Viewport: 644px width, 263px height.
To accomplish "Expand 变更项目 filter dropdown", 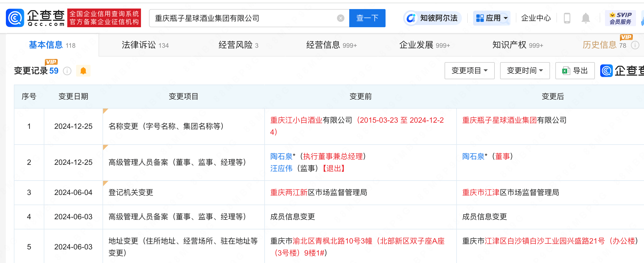I will pos(469,71).
